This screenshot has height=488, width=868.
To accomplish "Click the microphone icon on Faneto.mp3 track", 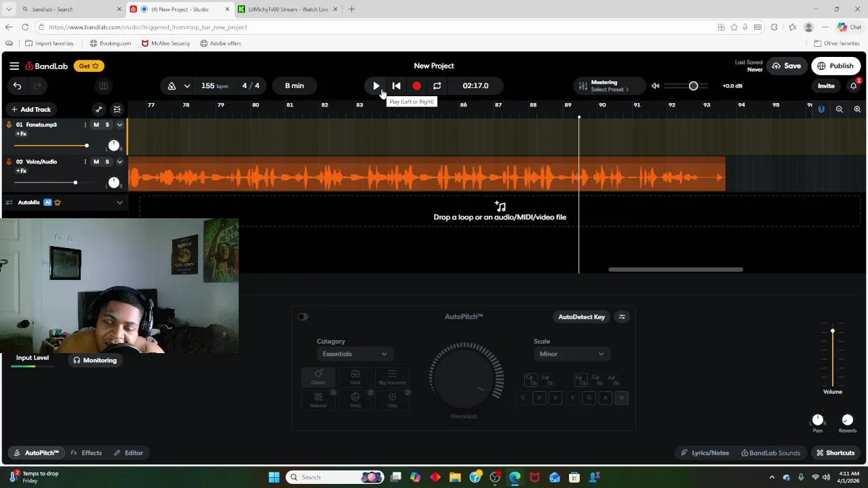I will click(9, 125).
